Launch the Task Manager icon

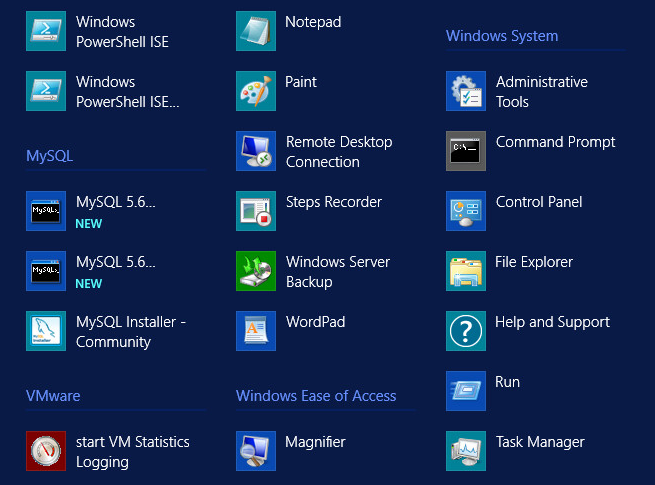pos(466,451)
